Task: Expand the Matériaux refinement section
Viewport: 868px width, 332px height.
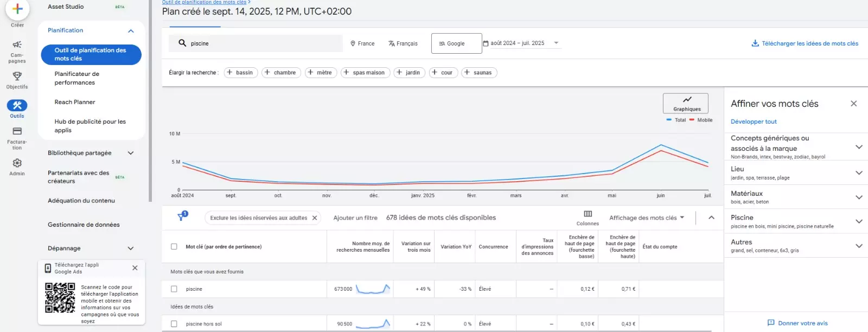Action: tap(859, 197)
